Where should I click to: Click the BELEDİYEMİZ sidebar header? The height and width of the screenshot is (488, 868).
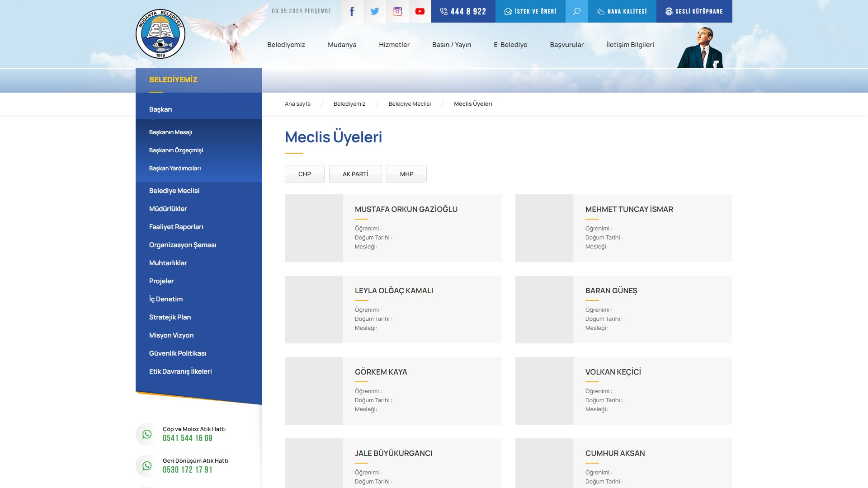tap(173, 80)
